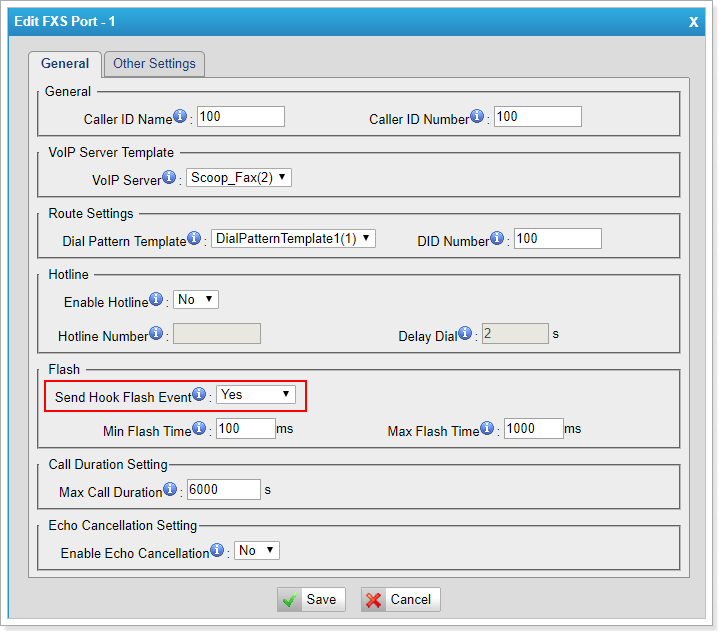Click the DID Number input field
The image size is (718, 631).
[558, 239]
